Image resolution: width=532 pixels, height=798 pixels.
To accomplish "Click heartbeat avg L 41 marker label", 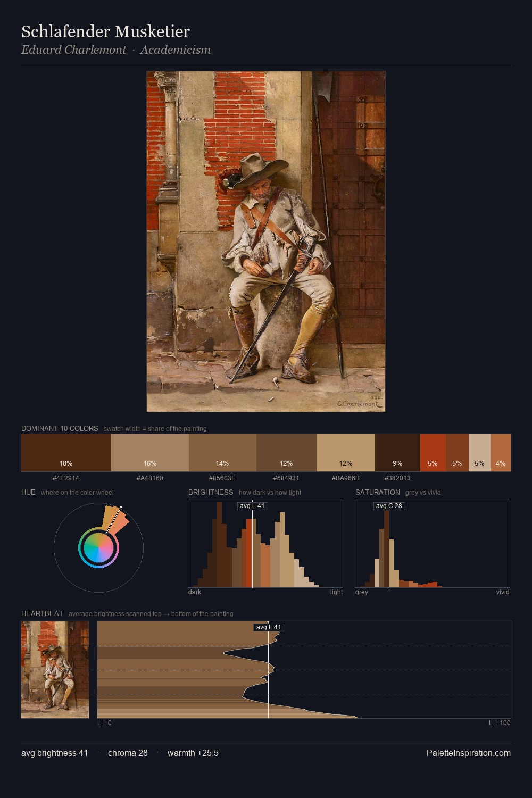I will point(269,627).
